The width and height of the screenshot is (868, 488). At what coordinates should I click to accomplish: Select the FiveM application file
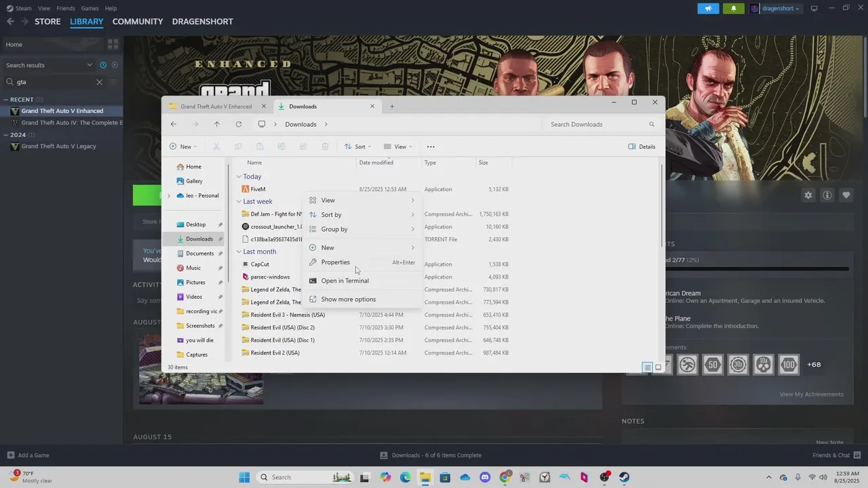258,189
